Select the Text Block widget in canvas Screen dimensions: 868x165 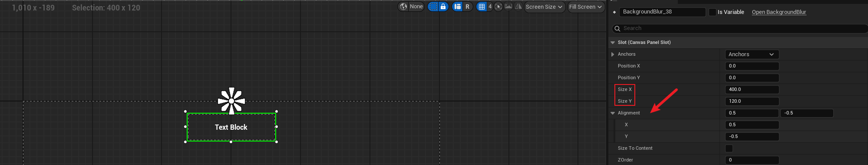231,127
